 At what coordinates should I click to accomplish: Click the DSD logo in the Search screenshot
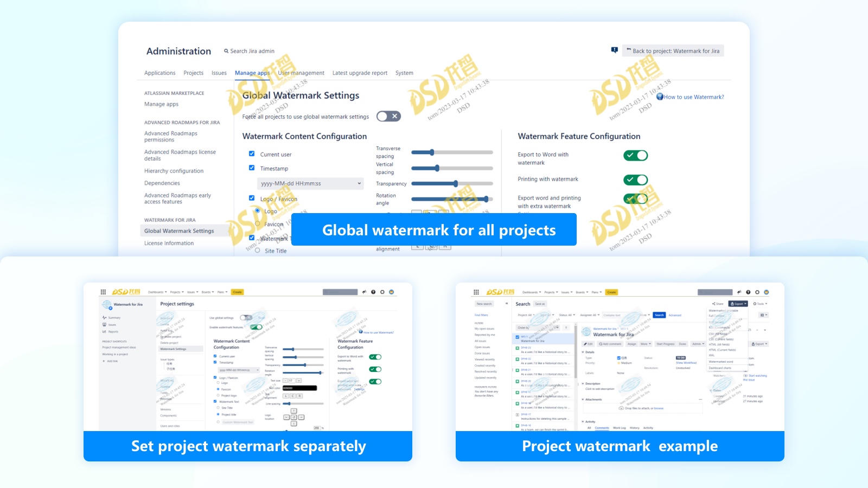coord(500,292)
